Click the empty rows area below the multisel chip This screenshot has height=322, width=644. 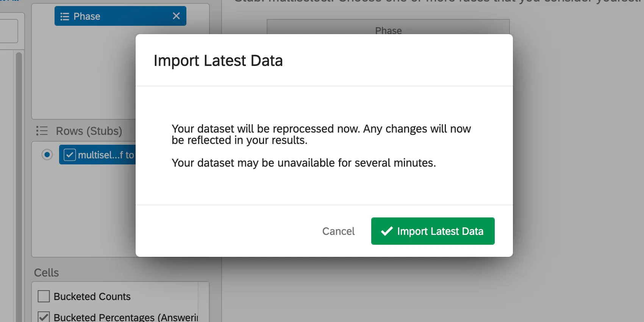tap(83, 212)
